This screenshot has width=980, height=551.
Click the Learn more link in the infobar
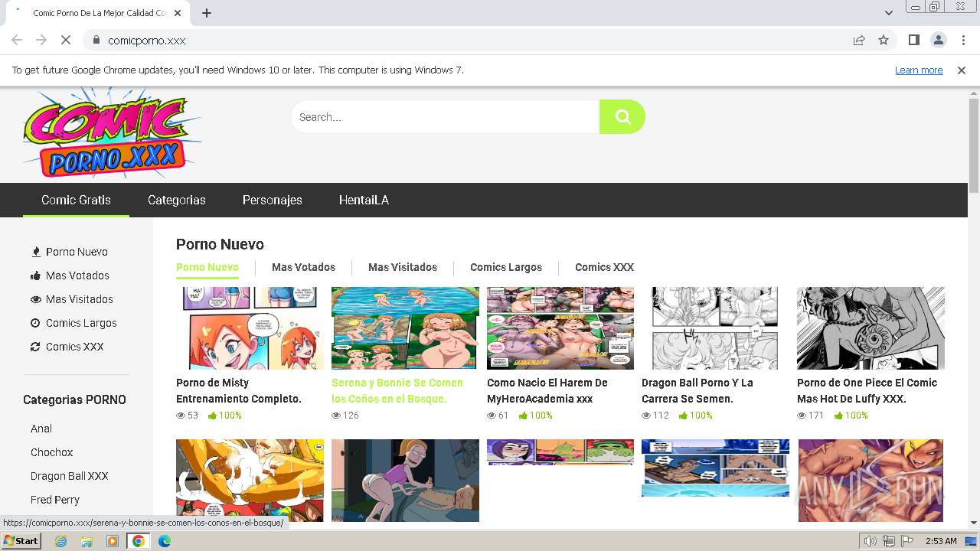[919, 70]
